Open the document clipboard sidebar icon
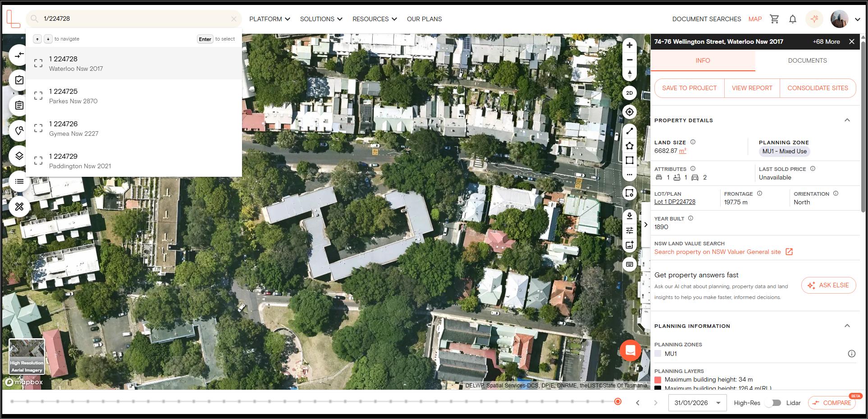Viewport: 868px width, 419px height. pyautogui.click(x=19, y=106)
